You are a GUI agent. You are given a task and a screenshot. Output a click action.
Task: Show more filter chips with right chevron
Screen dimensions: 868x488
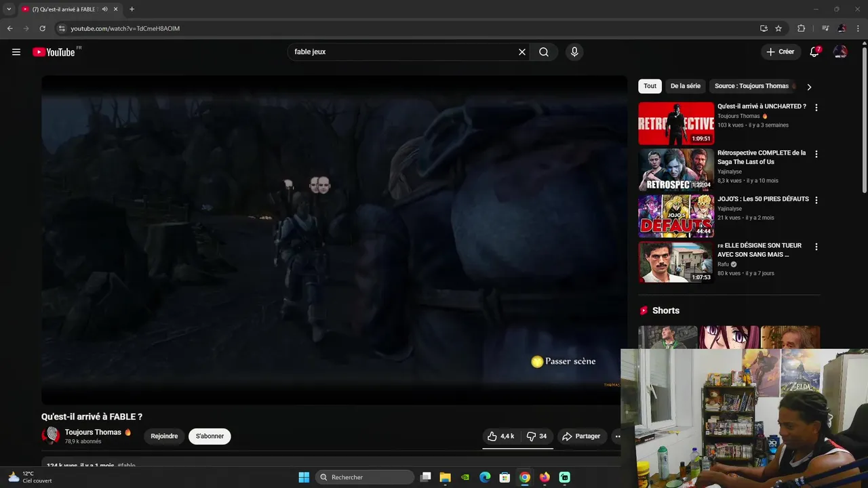[x=809, y=87]
